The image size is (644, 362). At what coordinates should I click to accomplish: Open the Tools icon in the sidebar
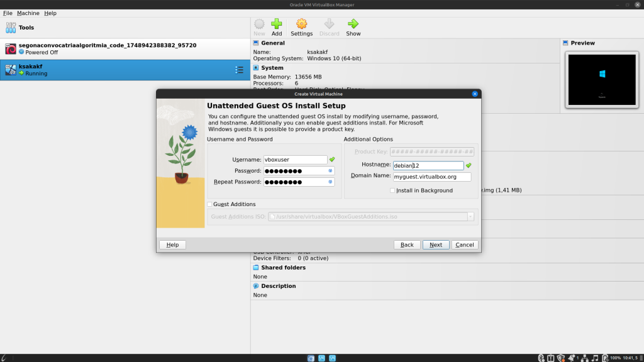coord(11,28)
